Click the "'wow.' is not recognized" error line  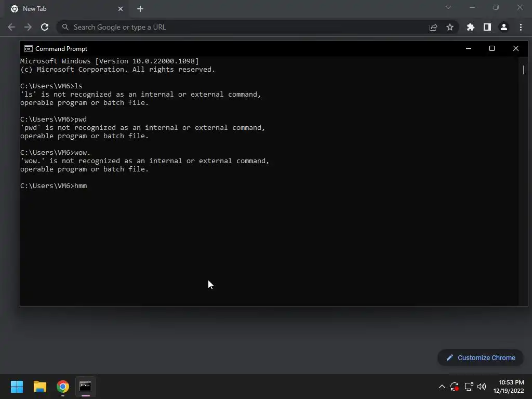coord(145,161)
